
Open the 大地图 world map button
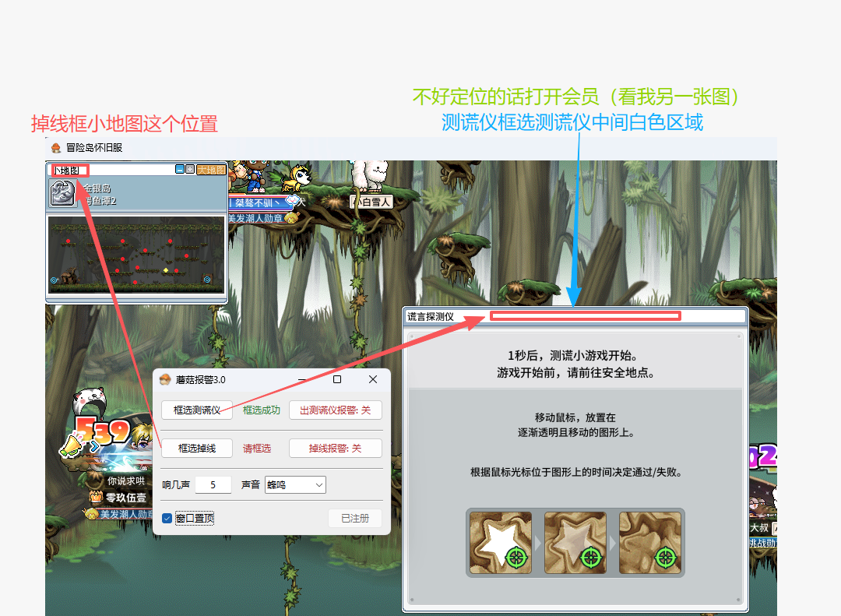click(211, 170)
